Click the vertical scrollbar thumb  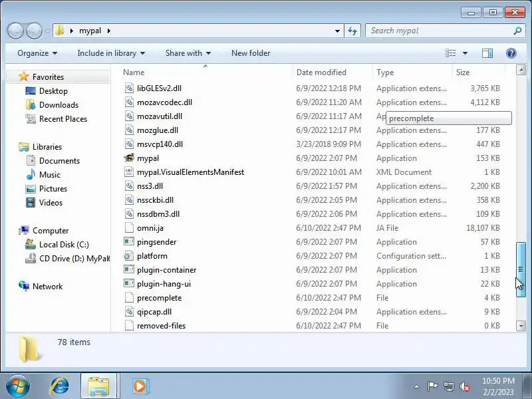[x=521, y=269]
